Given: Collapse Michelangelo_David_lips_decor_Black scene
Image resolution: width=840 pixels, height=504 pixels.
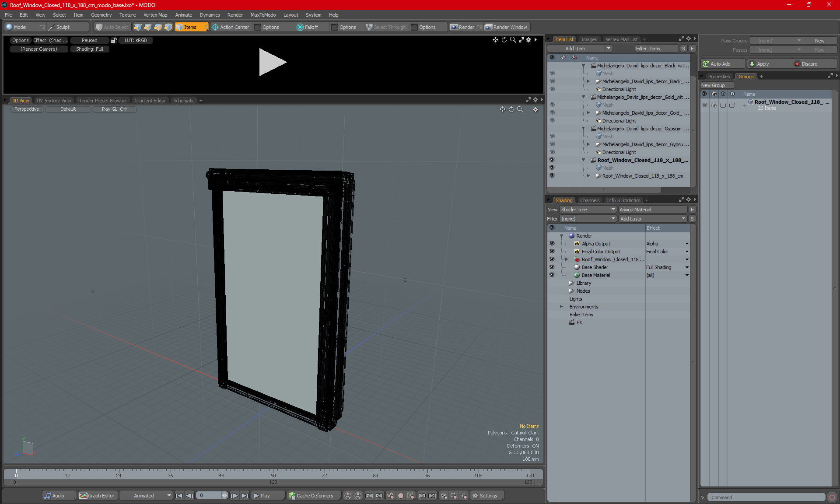Looking at the screenshot, I should click(583, 66).
